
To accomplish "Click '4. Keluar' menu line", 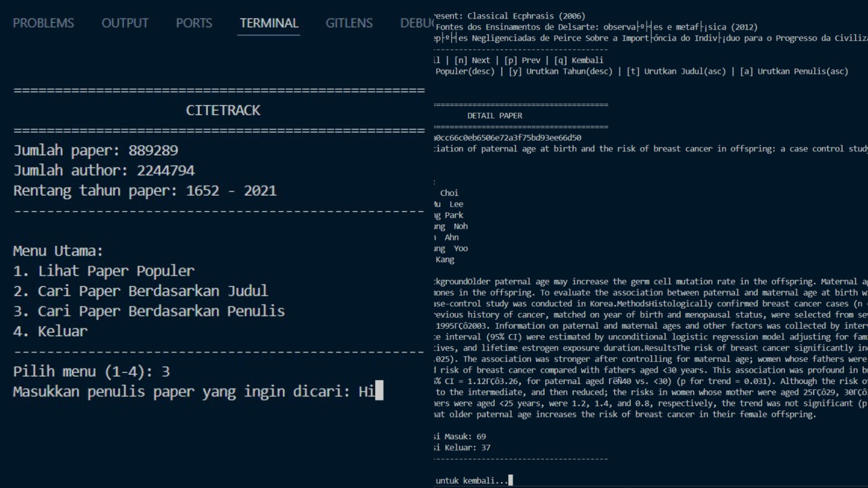I will (50, 331).
